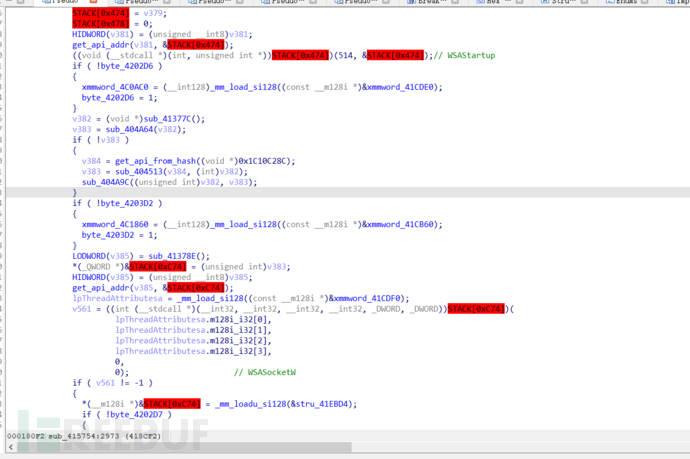Click the WSASocketW comment
Image resolution: width=690 pixels, height=459 pixels.
point(264,371)
